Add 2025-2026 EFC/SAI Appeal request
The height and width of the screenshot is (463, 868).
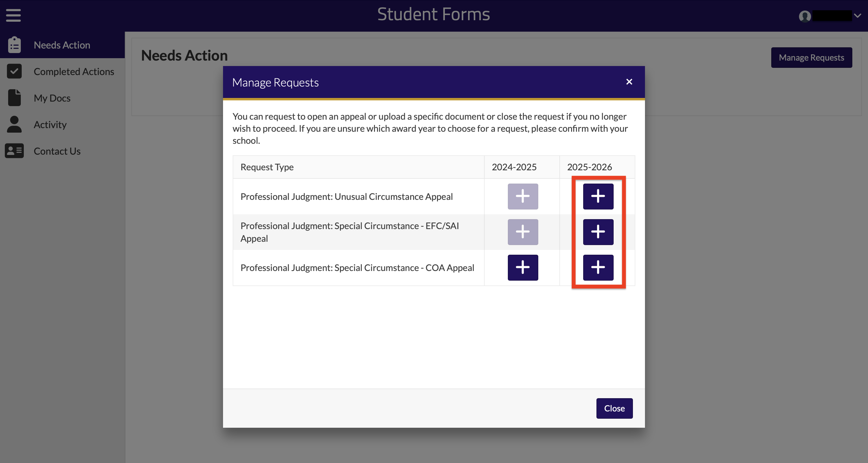click(x=598, y=232)
